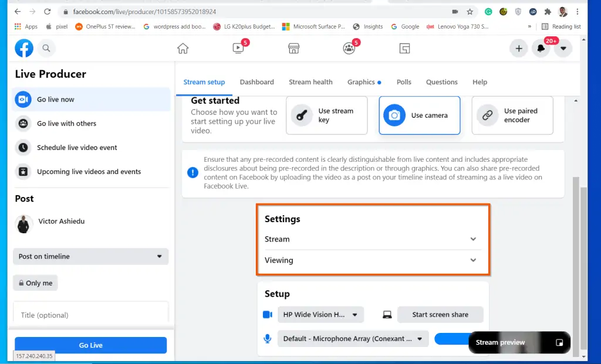Switch to the Questions tab

[x=441, y=82]
